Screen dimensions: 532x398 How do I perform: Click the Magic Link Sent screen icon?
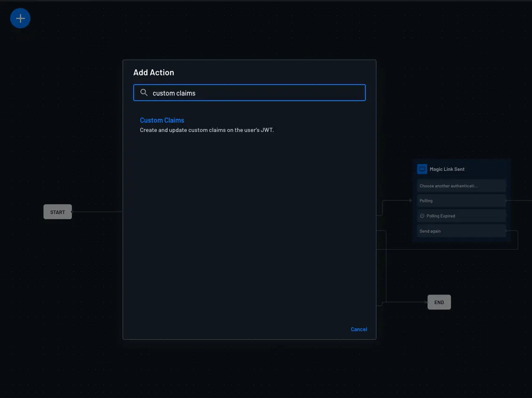coord(422,169)
